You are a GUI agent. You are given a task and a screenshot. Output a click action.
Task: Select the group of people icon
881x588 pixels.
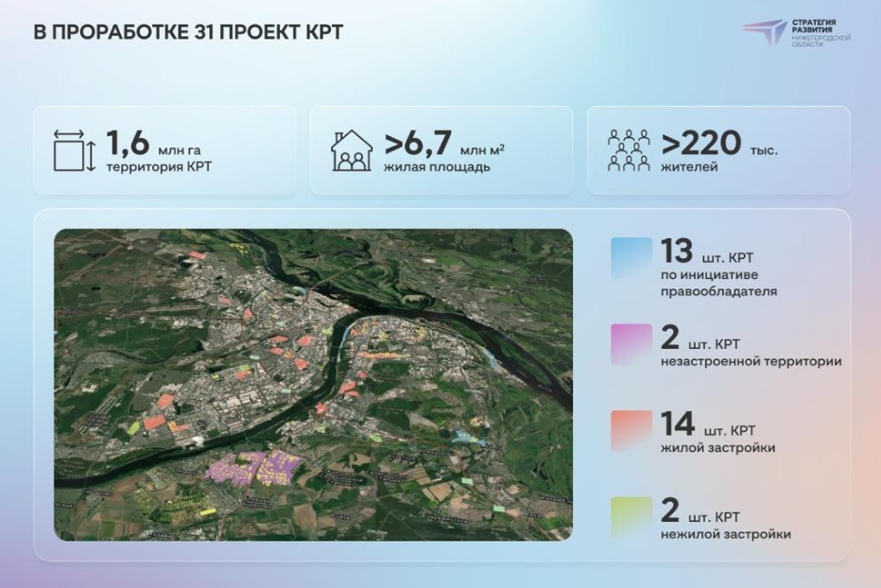tap(630, 149)
